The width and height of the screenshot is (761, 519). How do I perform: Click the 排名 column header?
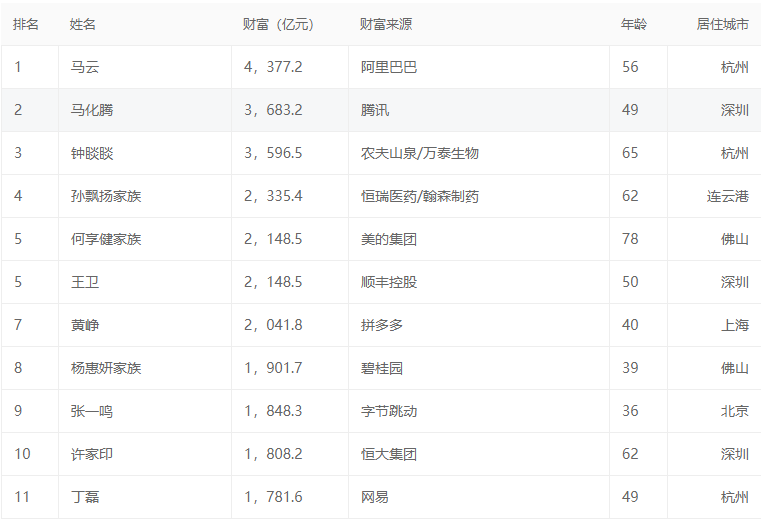[26, 24]
